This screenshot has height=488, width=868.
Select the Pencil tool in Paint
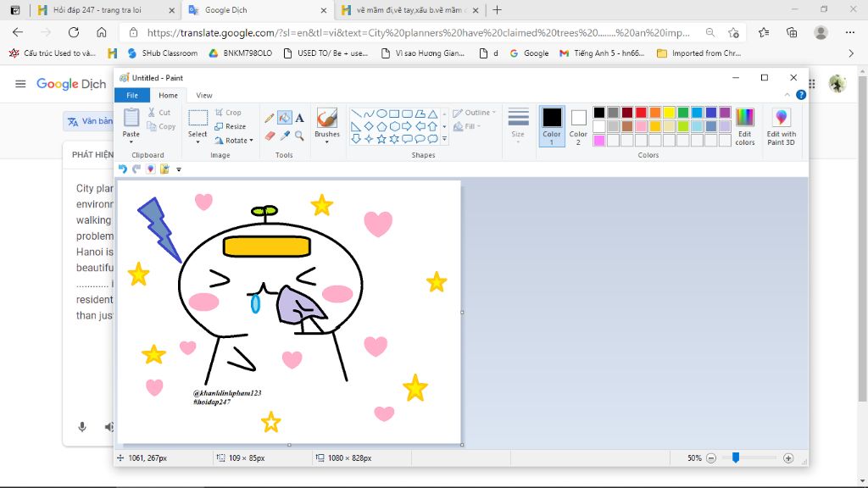[x=270, y=118]
